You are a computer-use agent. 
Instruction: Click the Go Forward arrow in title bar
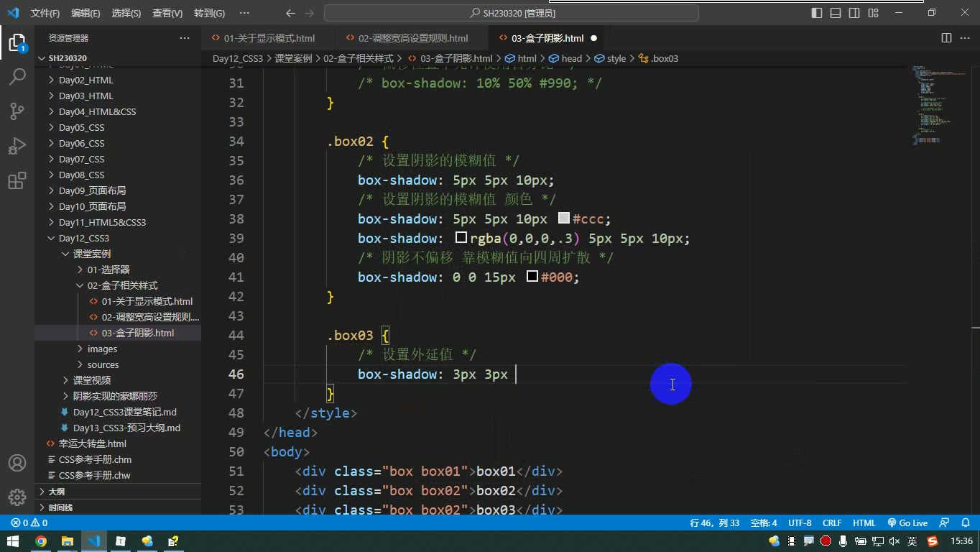[310, 13]
